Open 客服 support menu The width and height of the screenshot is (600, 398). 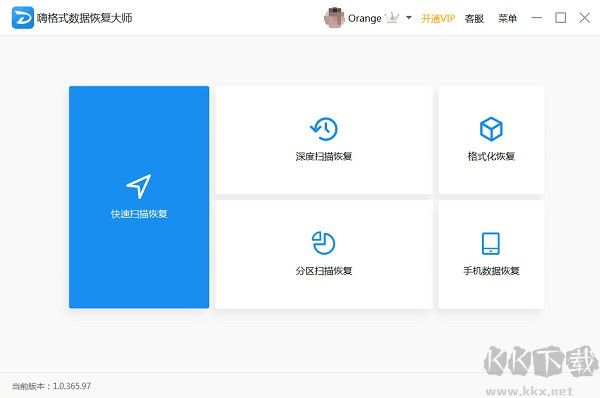pyautogui.click(x=474, y=18)
